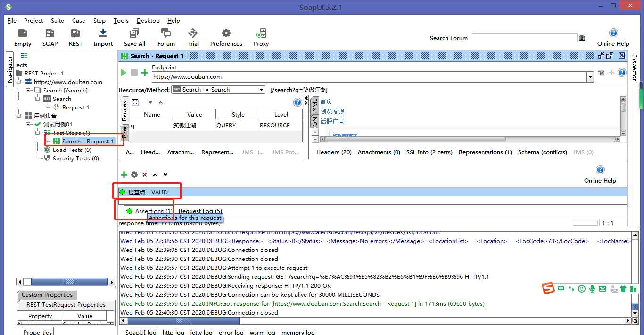Select Search - Request 1 test step
The image size is (644, 335).
click(84, 141)
